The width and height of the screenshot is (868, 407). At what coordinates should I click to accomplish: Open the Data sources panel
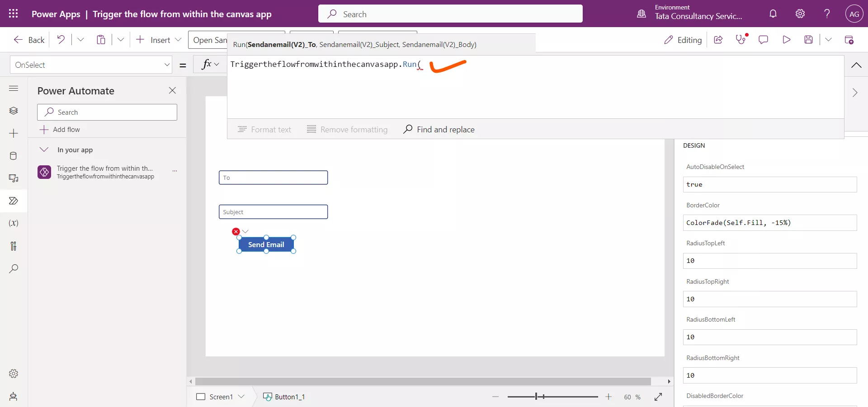[x=14, y=156]
